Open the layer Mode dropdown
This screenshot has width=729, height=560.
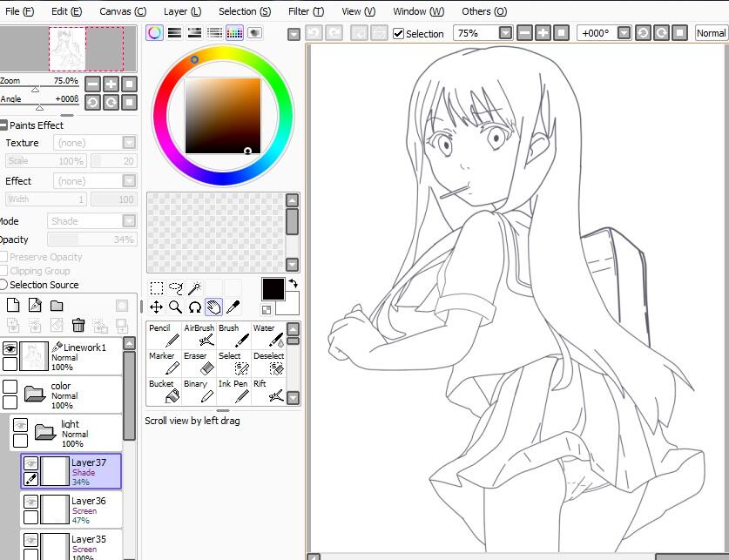coord(129,220)
